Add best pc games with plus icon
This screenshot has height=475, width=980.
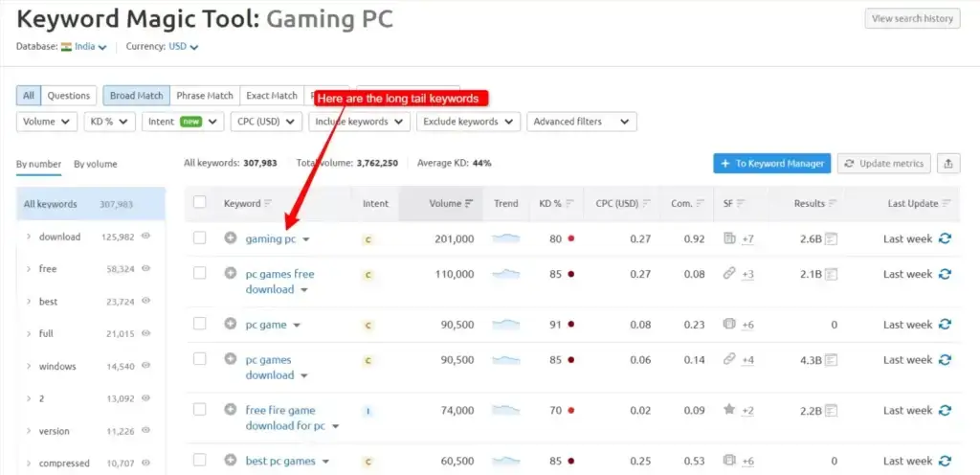pyautogui.click(x=231, y=460)
